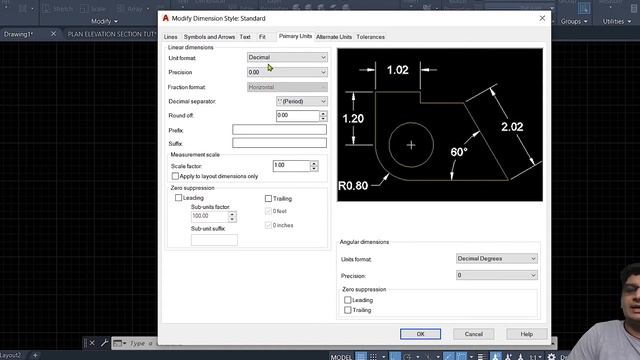Click the Sub-units factor field
This screenshot has height=360, width=640.
pyautogui.click(x=209, y=216)
